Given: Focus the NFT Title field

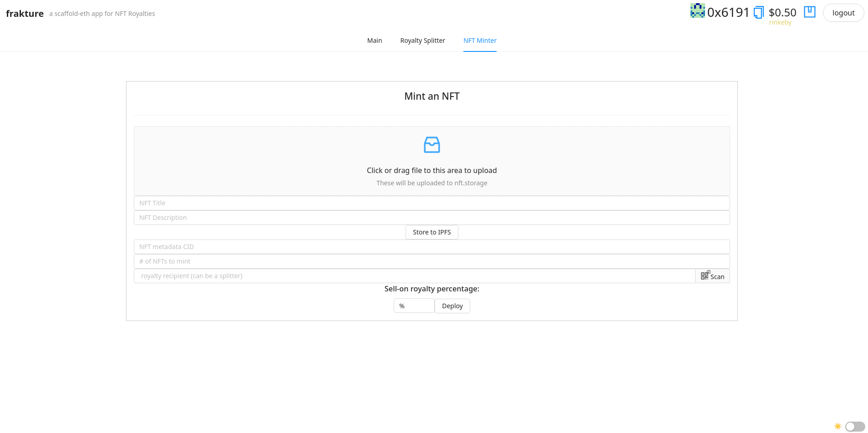Looking at the screenshot, I should pyautogui.click(x=431, y=203).
